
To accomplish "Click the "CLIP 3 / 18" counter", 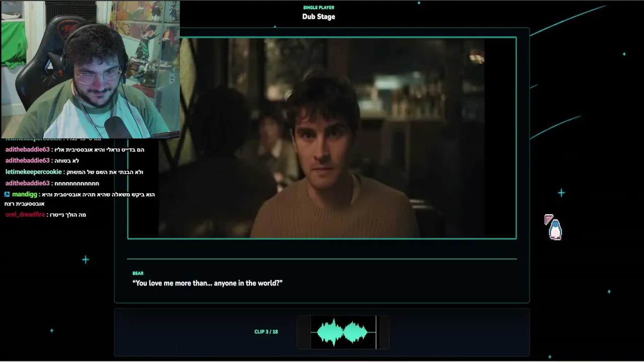I will click(266, 332).
